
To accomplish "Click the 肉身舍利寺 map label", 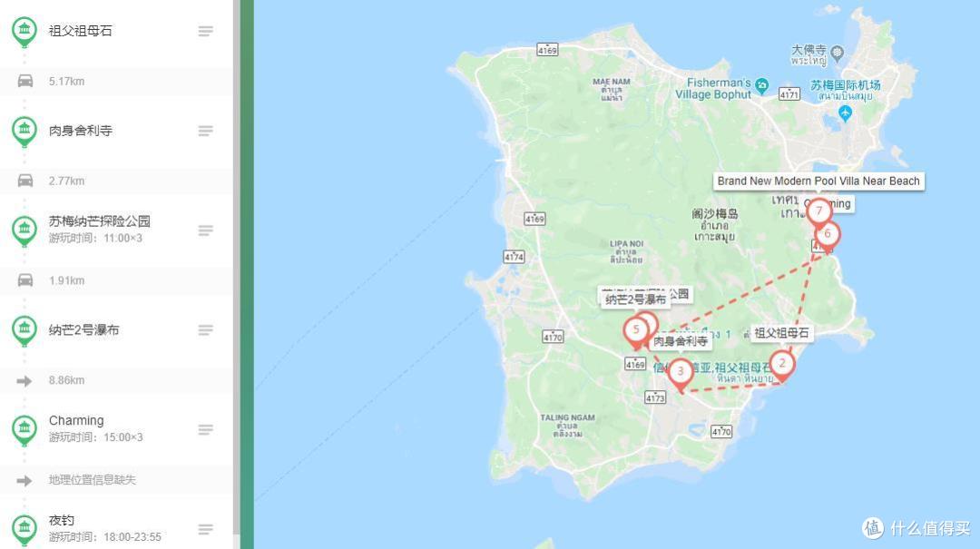I will (x=681, y=341).
